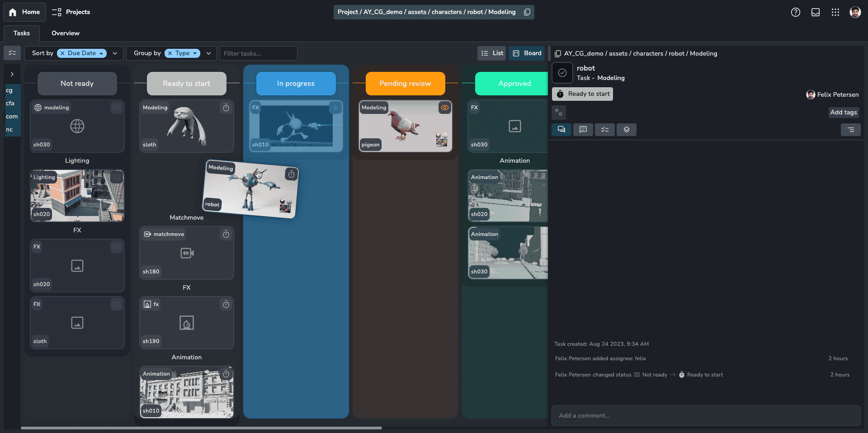Click the help question mark icon
Viewport: 868px width, 433px height.
coord(795,12)
